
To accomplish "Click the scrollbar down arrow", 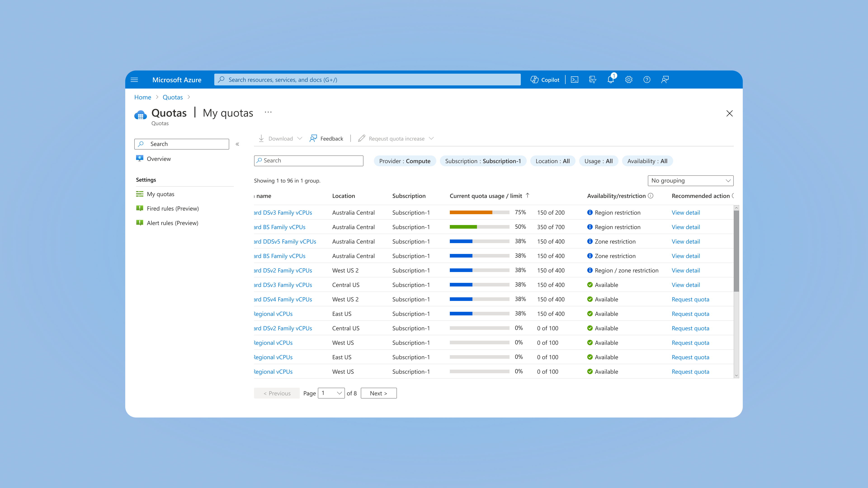I will (736, 375).
